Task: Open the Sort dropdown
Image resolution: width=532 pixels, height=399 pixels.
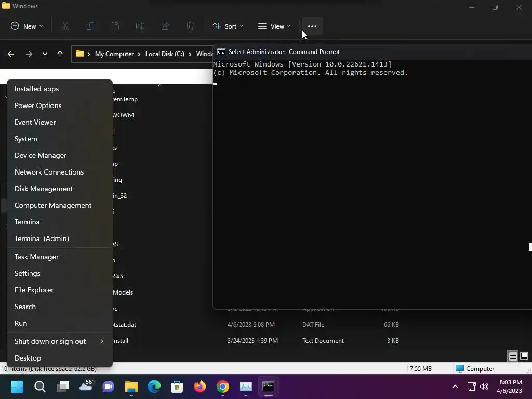Action: point(228,26)
